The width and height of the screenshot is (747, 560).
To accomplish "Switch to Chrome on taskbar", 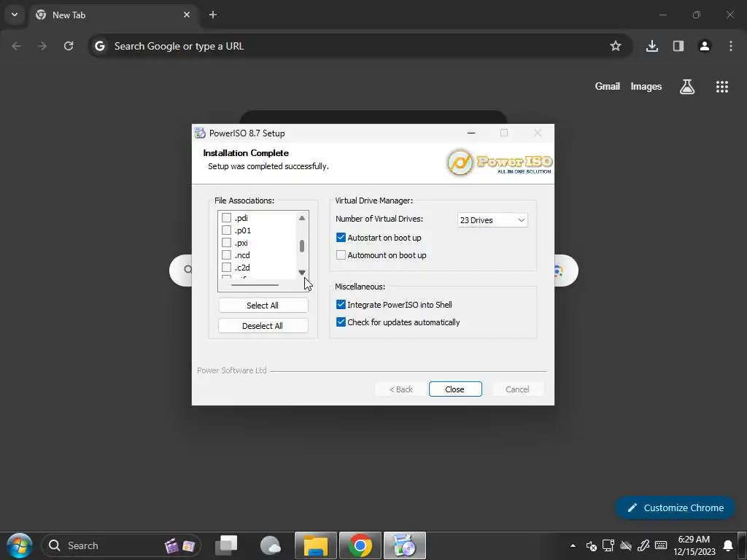I will [360, 545].
